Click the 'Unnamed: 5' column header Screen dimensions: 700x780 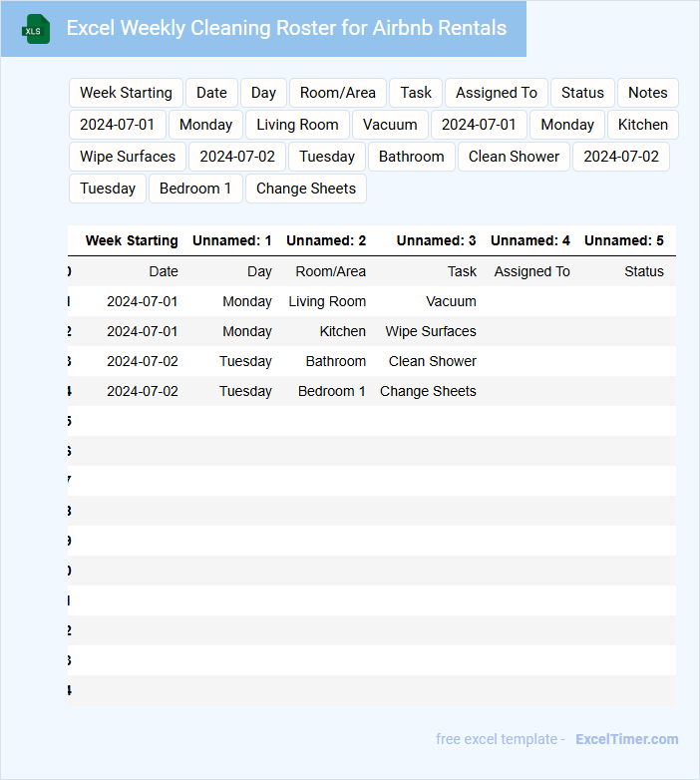[x=623, y=240]
